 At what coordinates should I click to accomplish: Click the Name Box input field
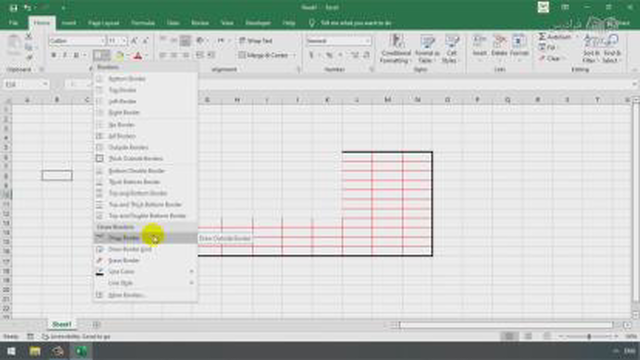pyautogui.click(x=25, y=84)
